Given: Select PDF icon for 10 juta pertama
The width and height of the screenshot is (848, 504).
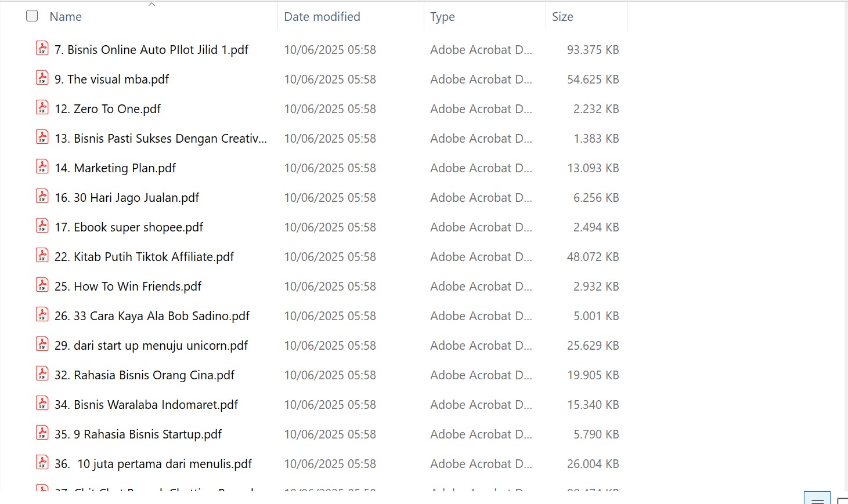Looking at the screenshot, I should point(42,463).
